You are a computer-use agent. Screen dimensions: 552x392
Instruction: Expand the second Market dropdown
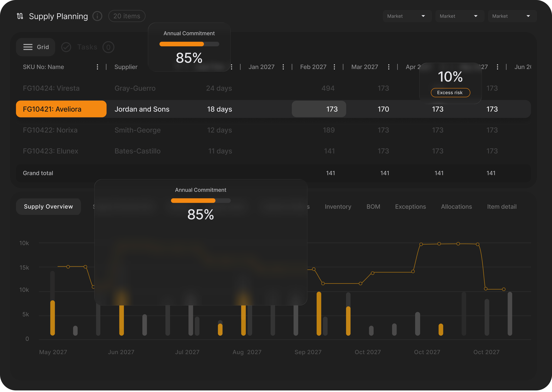pyautogui.click(x=460, y=16)
